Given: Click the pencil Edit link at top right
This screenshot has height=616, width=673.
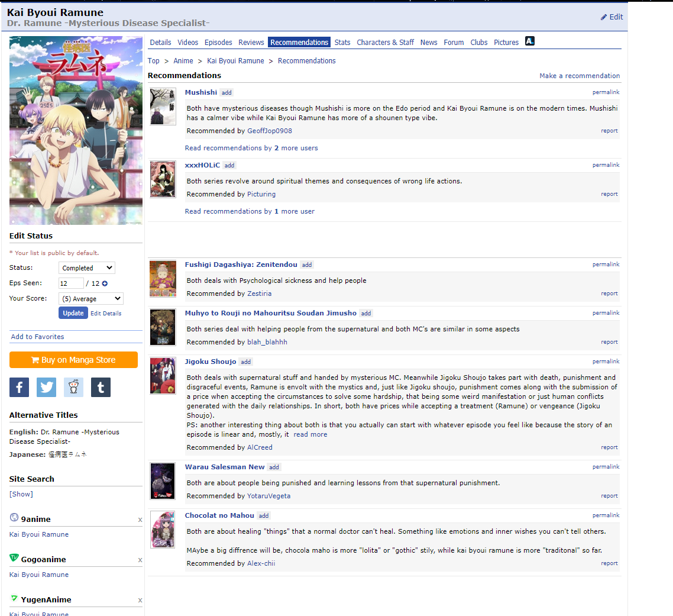Looking at the screenshot, I should click(611, 17).
